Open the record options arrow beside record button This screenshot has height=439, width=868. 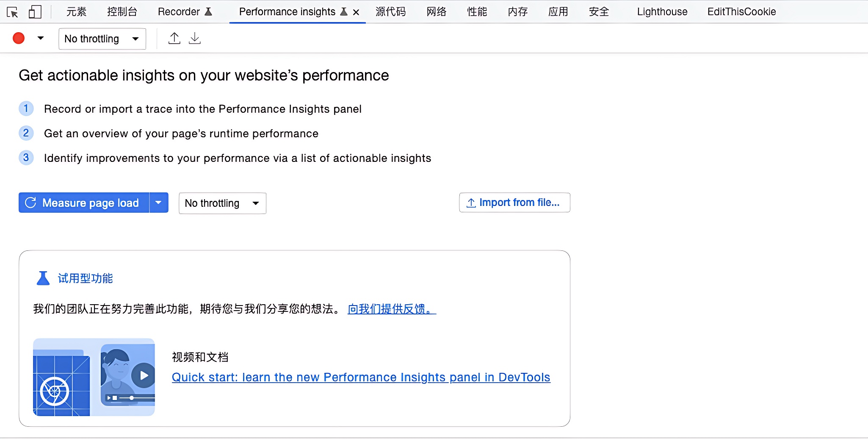tap(41, 38)
